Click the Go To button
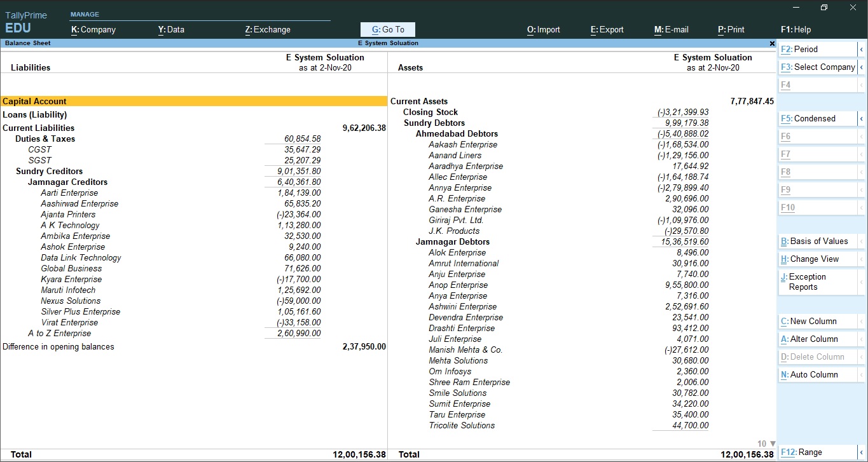The width and height of the screenshot is (868, 462). click(x=387, y=29)
